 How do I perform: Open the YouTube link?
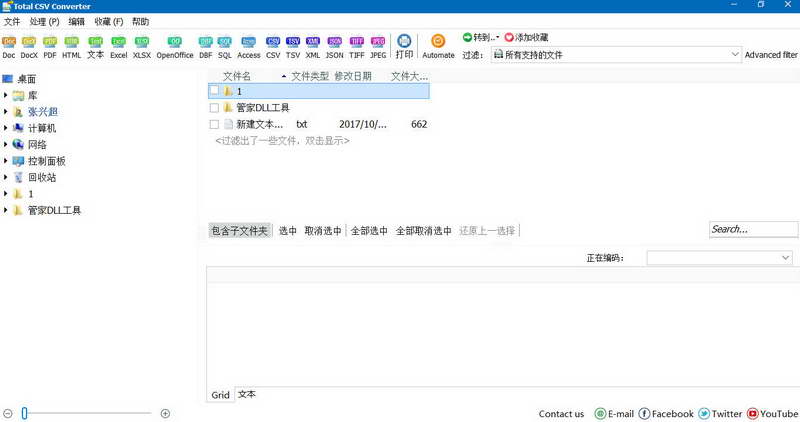(x=773, y=414)
